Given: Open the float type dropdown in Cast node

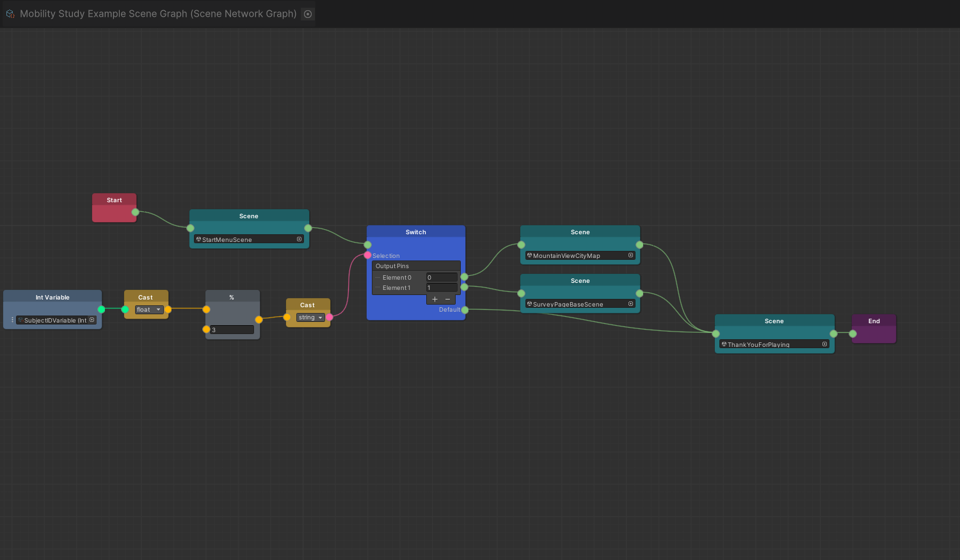Looking at the screenshot, I should coord(149,310).
